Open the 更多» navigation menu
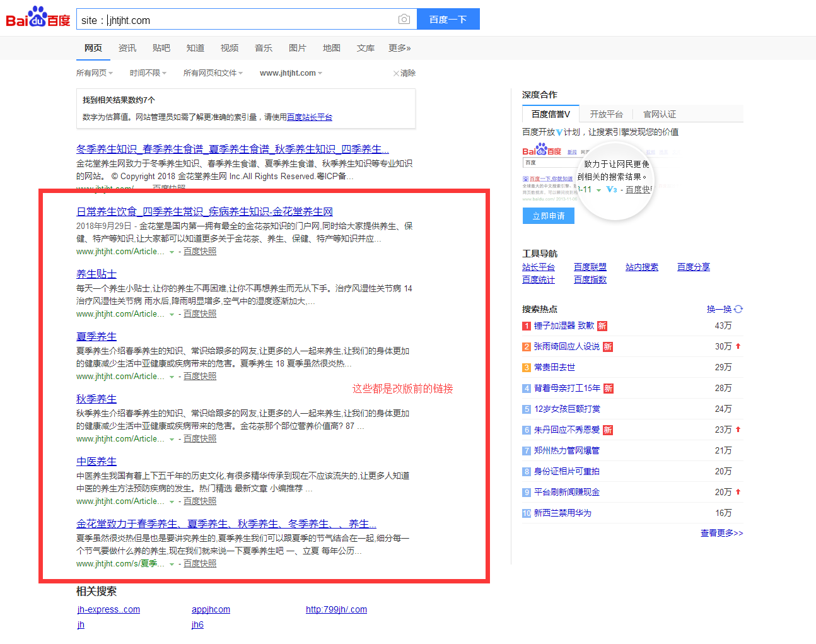The image size is (816, 644). (399, 48)
